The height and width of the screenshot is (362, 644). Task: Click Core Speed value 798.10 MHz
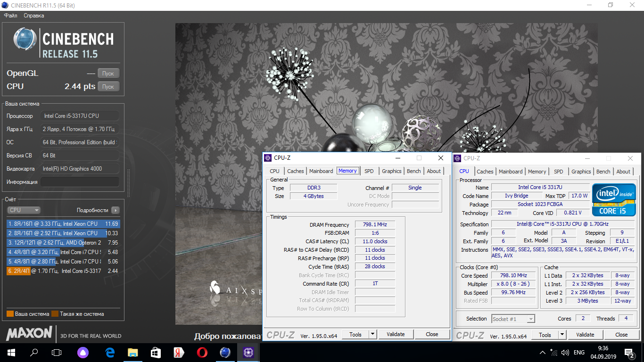[x=513, y=276]
